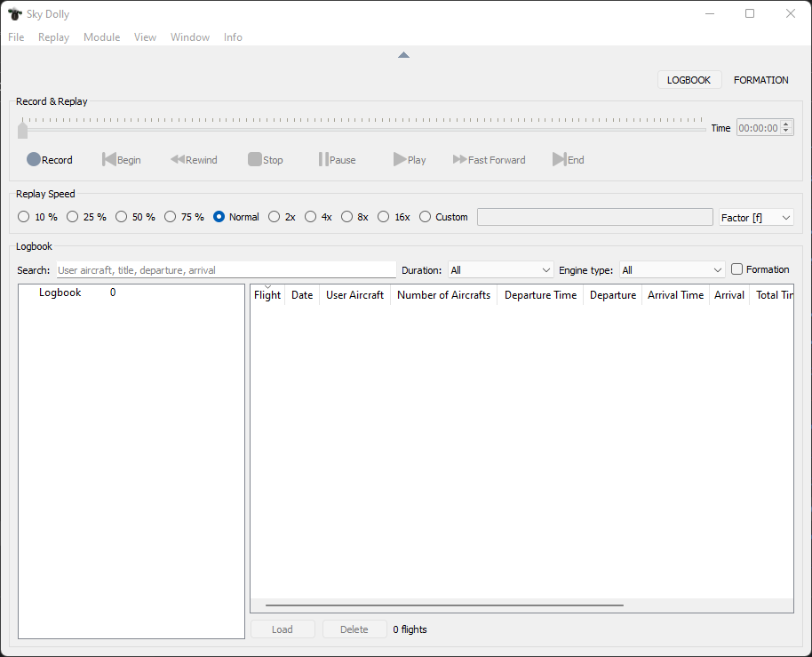Set replay speed to 16x
The image size is (812, 657).
tap(394, 217)
